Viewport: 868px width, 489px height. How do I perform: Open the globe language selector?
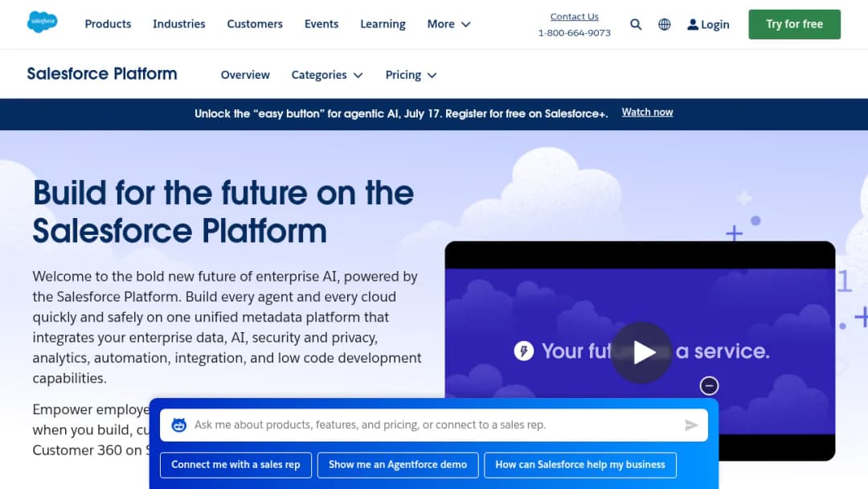pos(665,24)
